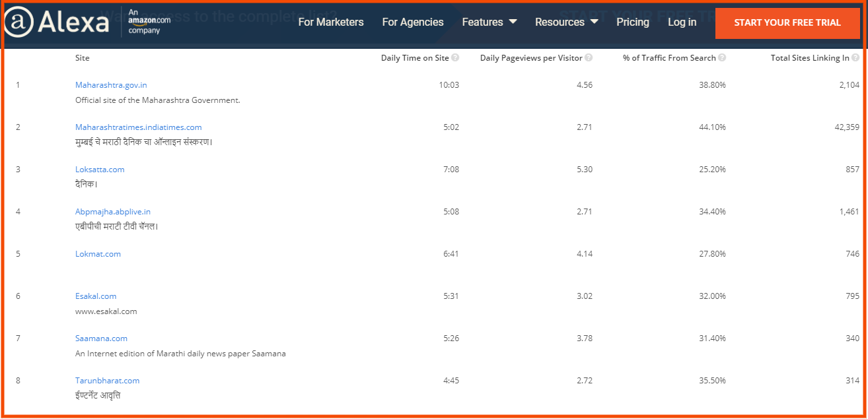Click the Total Sites Linking In header
This screenshot has width=868, height=419.
click(810, 58)
